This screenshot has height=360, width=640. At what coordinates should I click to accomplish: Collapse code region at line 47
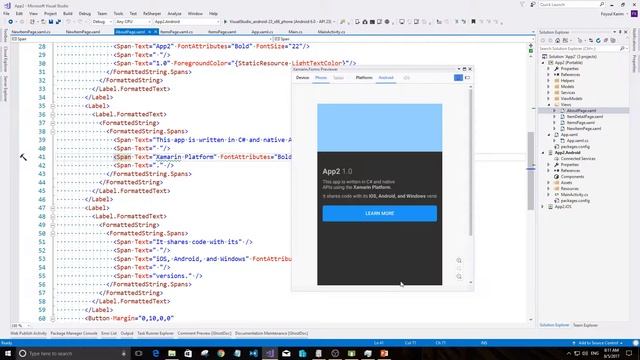tap(53, 208)
